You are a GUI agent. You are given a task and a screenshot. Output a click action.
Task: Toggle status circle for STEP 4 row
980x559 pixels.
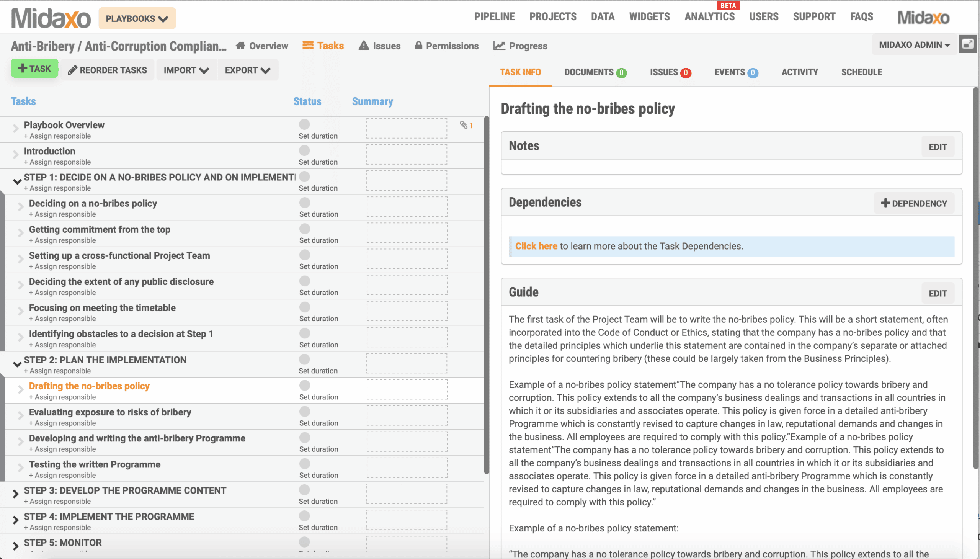coord(304,516)
